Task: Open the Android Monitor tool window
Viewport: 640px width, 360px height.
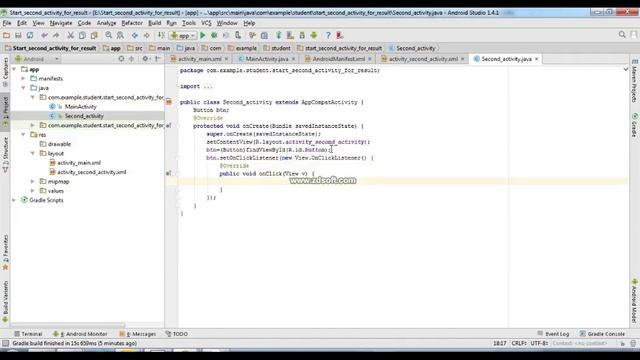Action: [x=80, y=334]
